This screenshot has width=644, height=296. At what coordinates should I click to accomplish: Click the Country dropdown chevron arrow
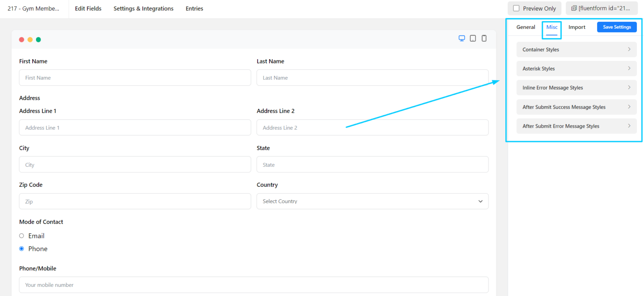click(x=480, y=202)
